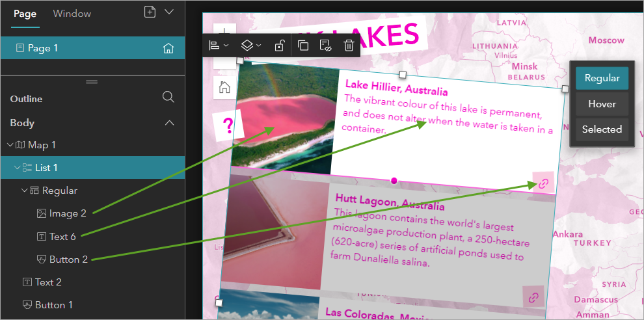Switch to the Window tab

(72, 14)
